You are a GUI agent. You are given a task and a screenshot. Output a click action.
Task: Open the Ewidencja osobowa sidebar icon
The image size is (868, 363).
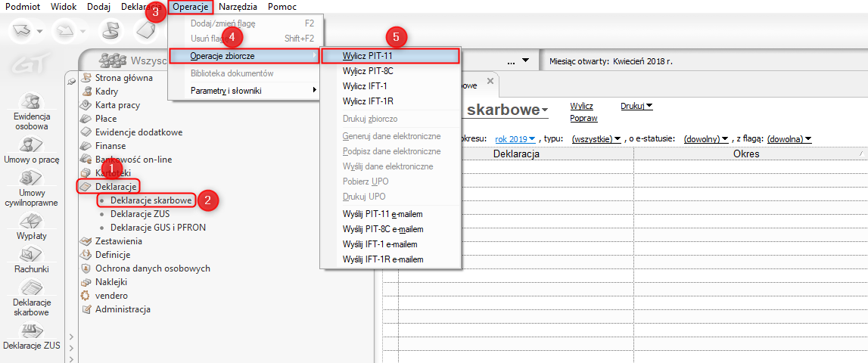(x=32, y=102)
